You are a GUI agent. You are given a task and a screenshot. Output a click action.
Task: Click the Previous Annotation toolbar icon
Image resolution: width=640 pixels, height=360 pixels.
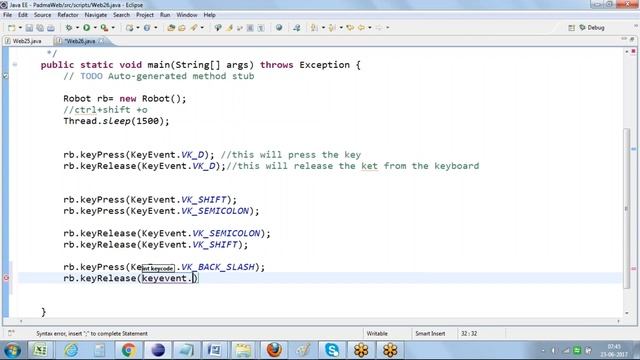pos(332,28)
